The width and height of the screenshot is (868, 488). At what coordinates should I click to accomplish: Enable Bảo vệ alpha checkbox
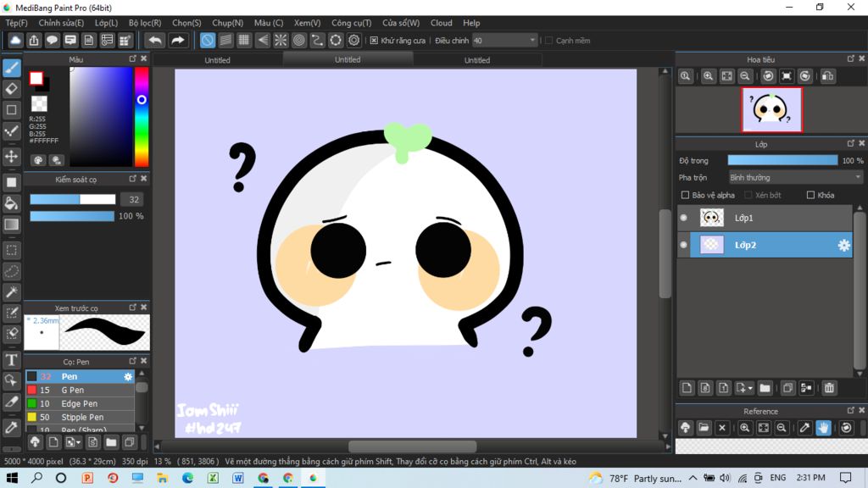pyautogui.click(x=685, y=195)
